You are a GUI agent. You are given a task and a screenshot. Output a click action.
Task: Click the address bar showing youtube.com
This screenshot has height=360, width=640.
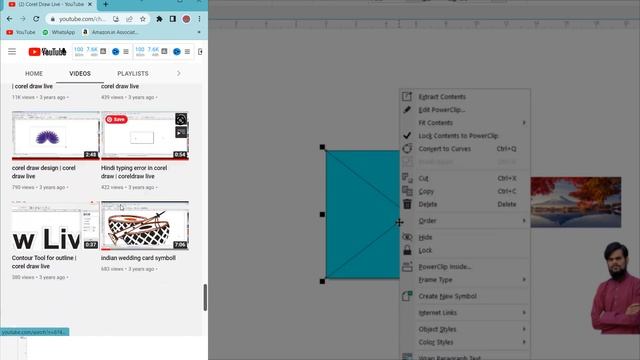(82, 19)
